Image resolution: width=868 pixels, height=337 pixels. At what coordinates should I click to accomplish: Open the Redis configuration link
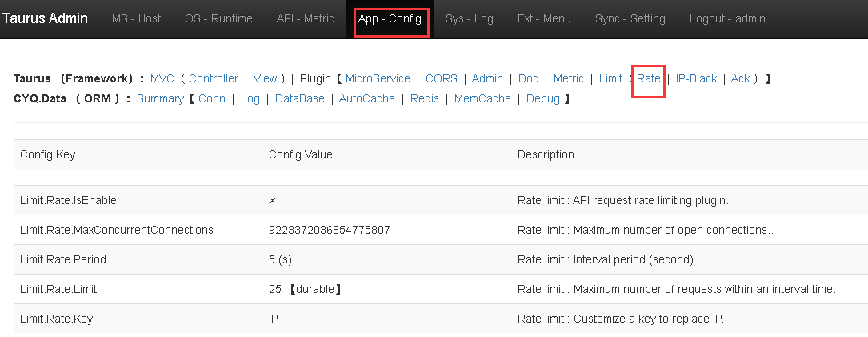pyautogui.click(x=425, y=98)
